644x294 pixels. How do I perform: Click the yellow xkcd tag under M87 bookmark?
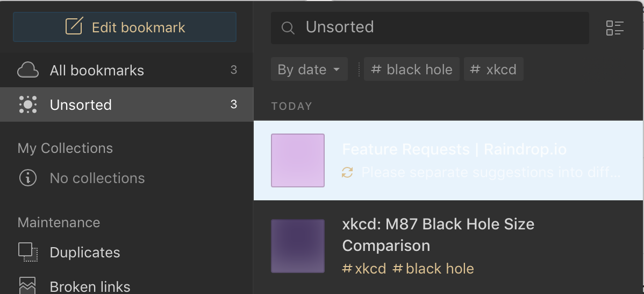[364, 269]
